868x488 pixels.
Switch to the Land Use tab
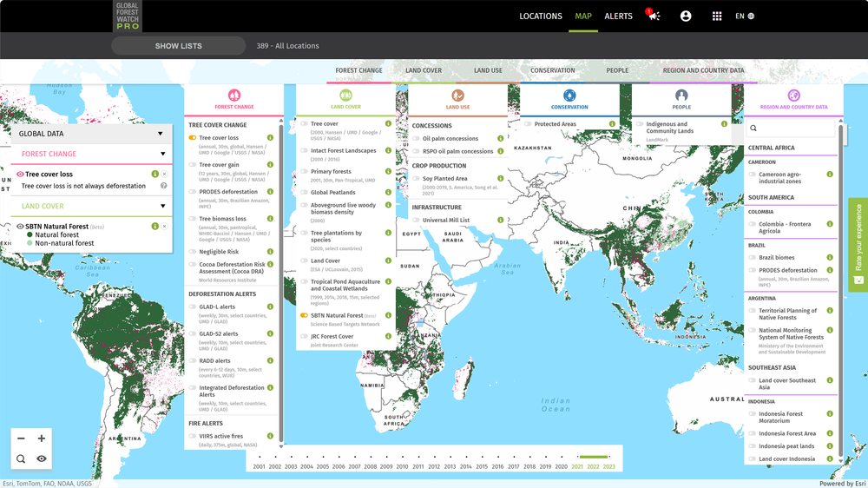pyautogui.click(x=488, y=70)
